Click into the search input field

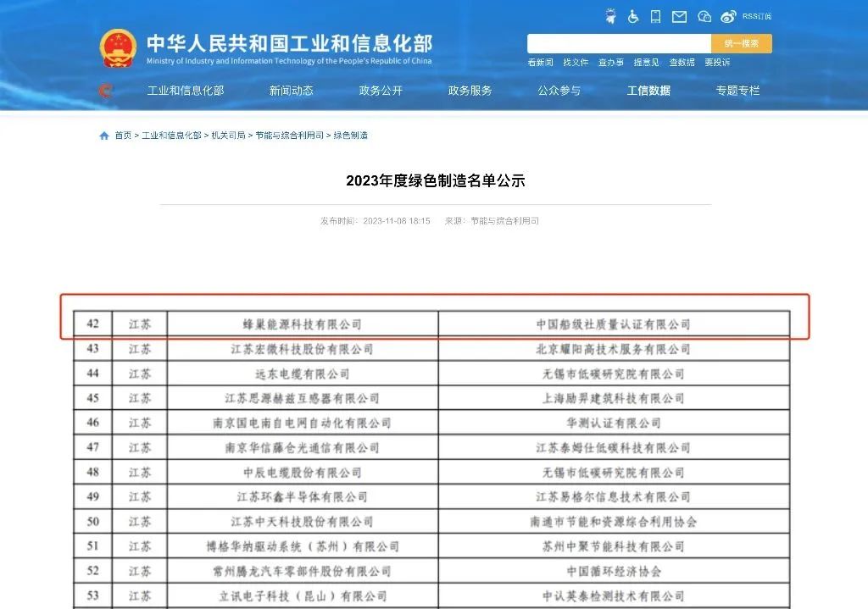pos(619,43)
